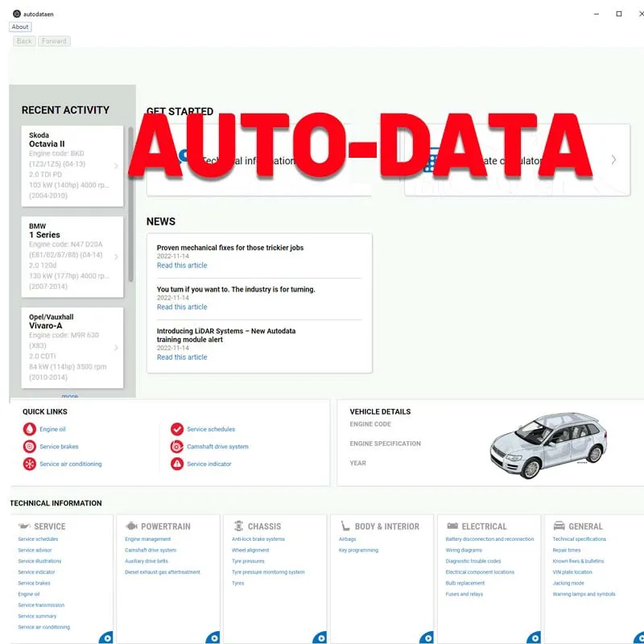Click the SERVICE category oil can icon

24,526
